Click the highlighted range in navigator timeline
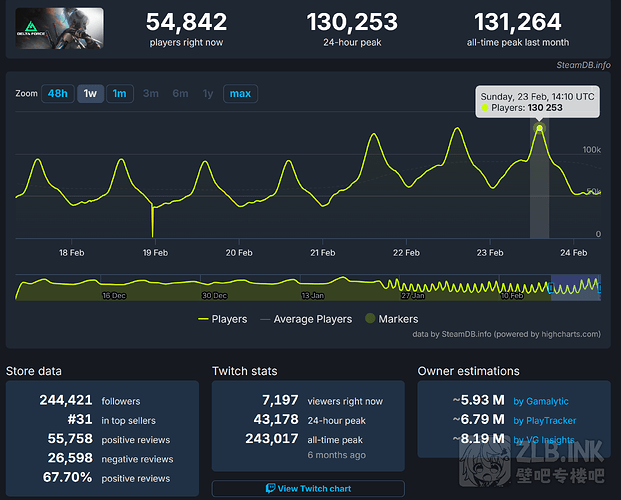Viewport: 621px width, 500px height. coord(576,287)
